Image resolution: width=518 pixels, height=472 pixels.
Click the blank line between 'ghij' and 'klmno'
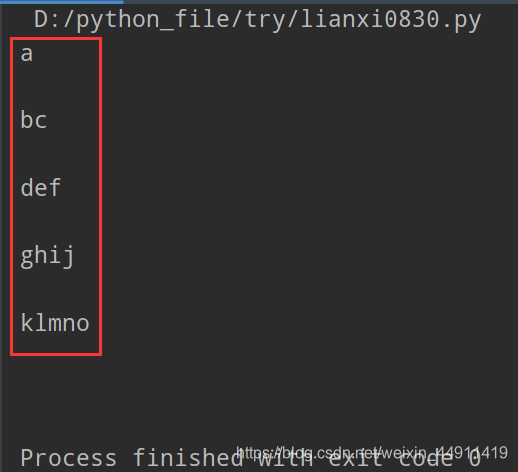coord(56,289)
